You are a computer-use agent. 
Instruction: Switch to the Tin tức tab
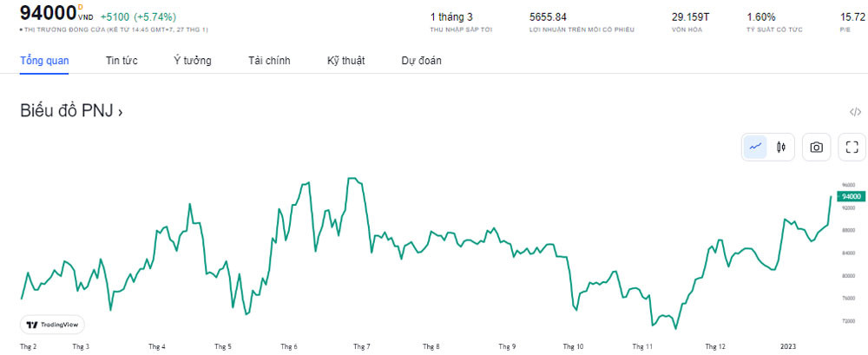tap(122, 61)
